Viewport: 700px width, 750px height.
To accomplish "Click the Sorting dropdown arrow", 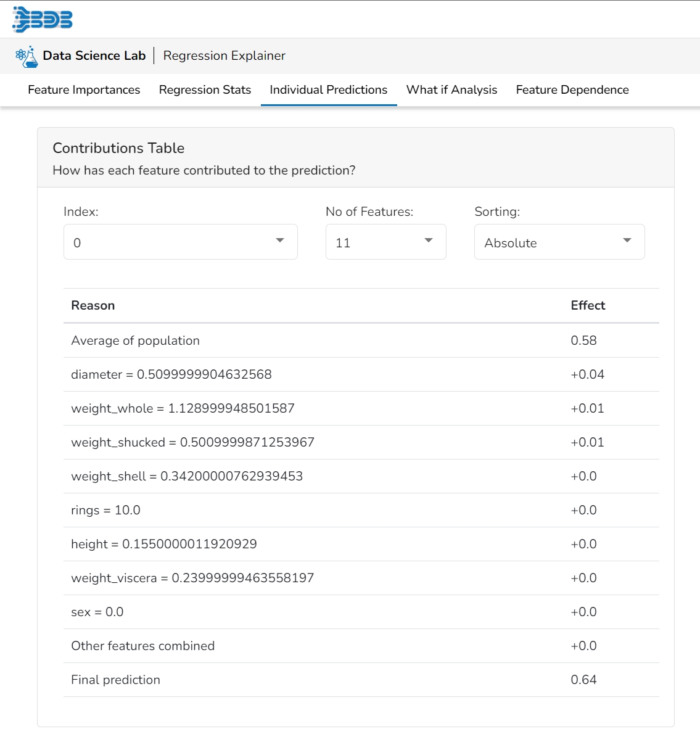I will [627, 241].
